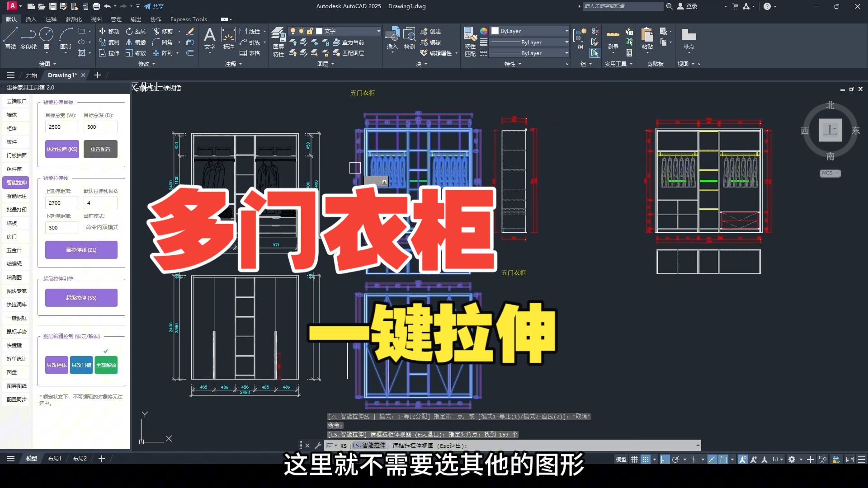Click the Rotate (旋转) tool
The image size is (868, 488).
(136, 31)
